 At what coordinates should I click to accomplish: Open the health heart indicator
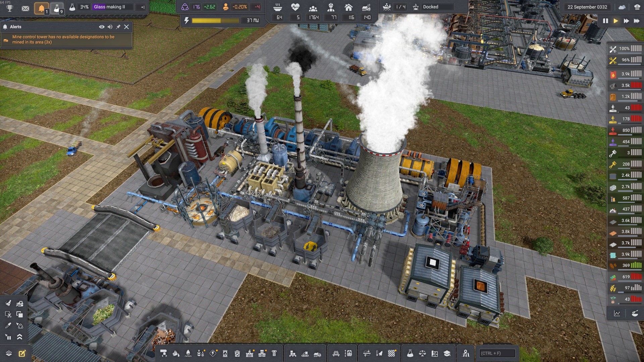295,7
